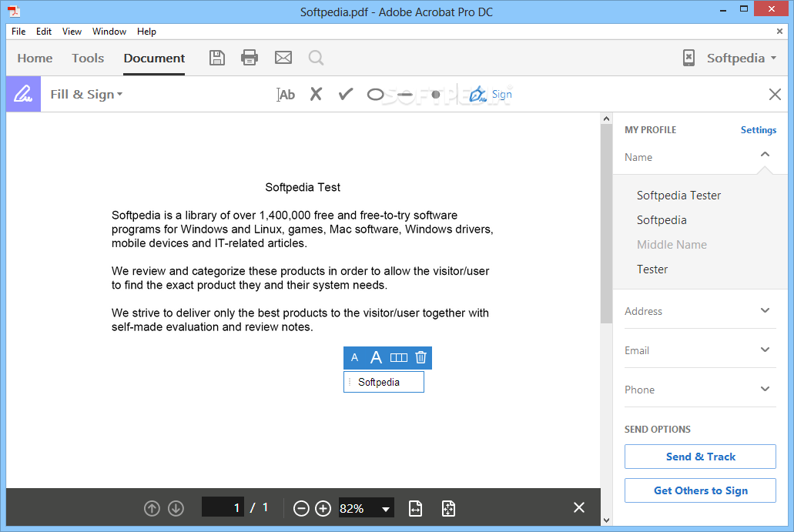
Task: Select the Document tab
Action: (x=155, y=59)
